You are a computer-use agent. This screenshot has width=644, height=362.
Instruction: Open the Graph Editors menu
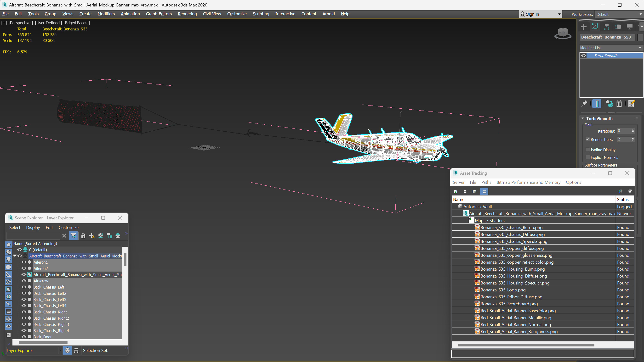pos(159,14)
